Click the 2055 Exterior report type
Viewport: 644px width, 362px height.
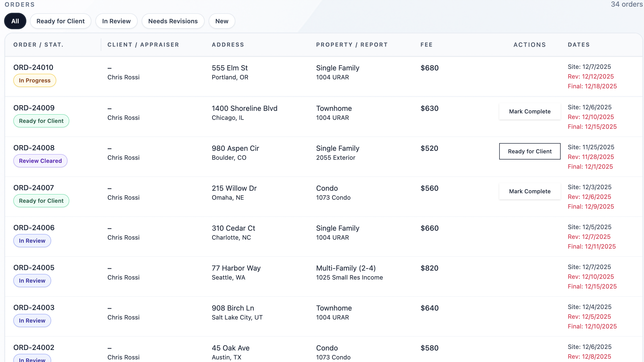(x=336, y=157)
